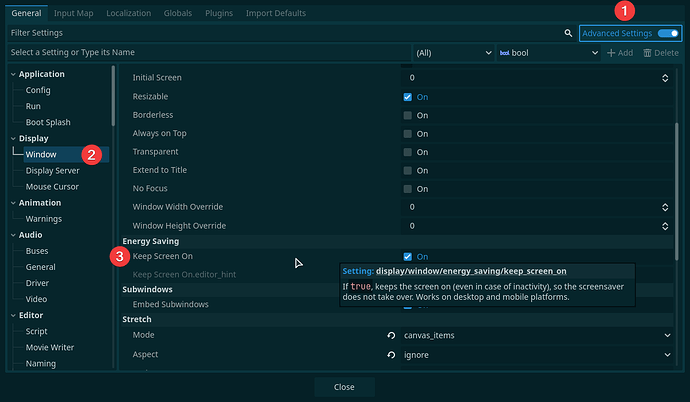690x402 pixels.
Task: Select Run under Application
Action: [33, 106]
